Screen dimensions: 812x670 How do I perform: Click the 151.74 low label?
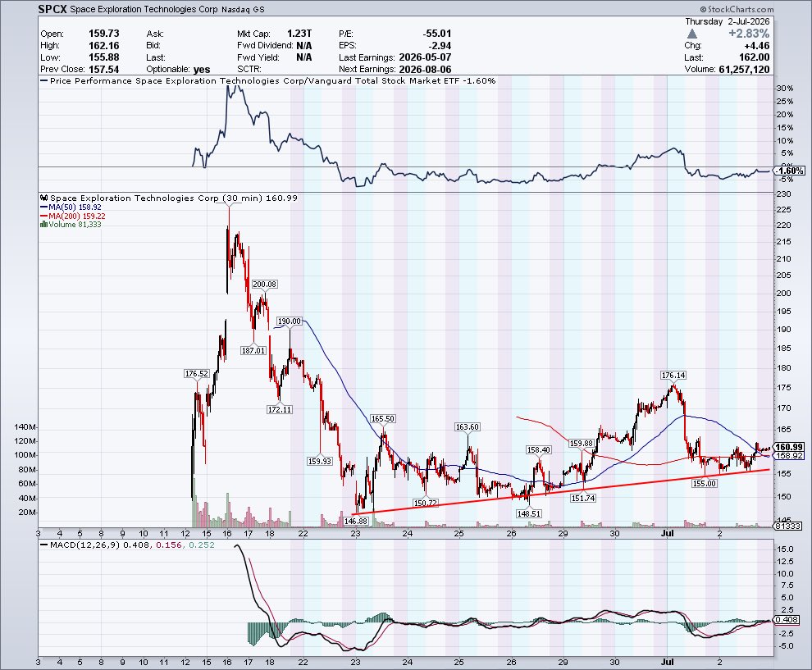[x=583, y=498]
